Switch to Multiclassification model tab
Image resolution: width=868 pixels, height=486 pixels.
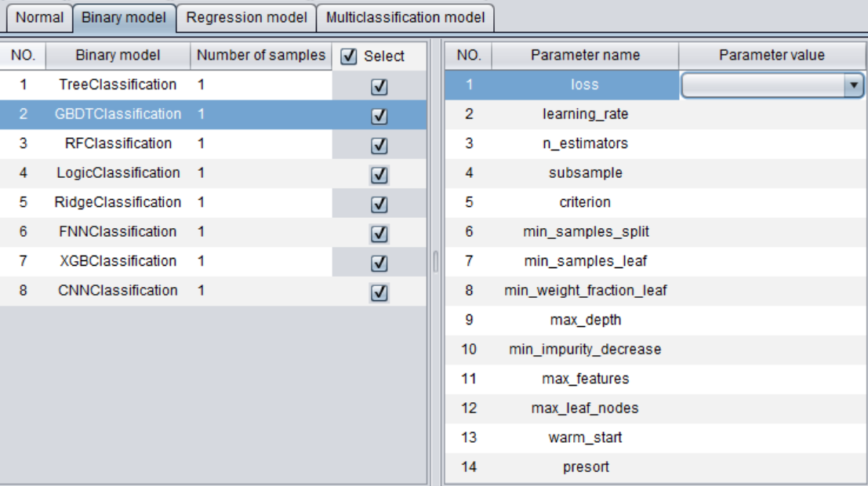(x=405, y=17)
